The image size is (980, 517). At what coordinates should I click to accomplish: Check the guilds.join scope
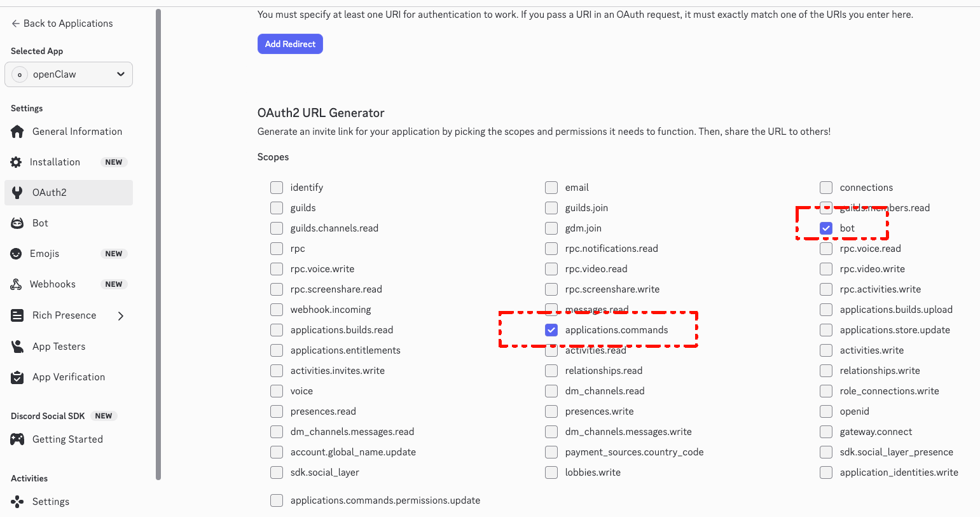551,207
